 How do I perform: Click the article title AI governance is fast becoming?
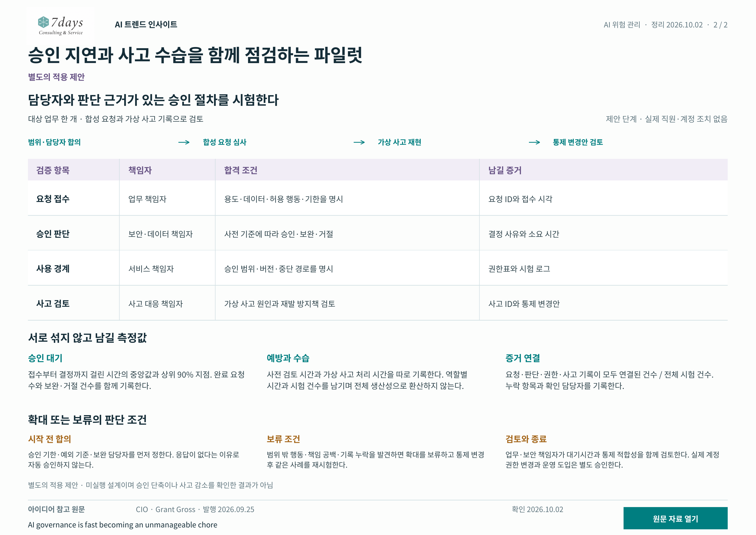[122, 525]
